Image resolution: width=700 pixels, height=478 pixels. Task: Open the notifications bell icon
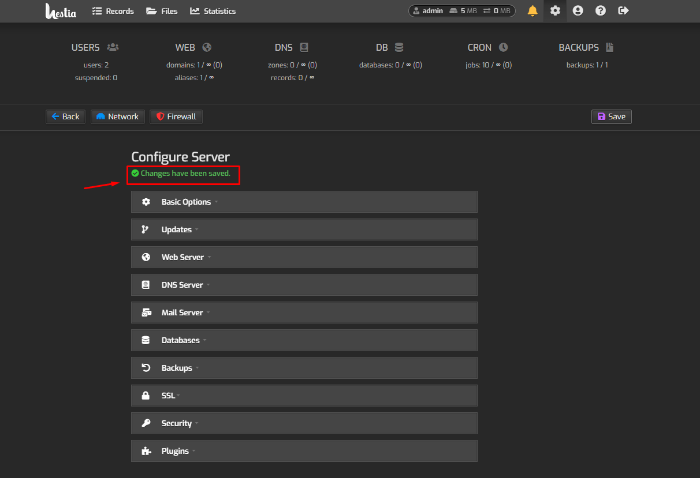coord(532,11)
